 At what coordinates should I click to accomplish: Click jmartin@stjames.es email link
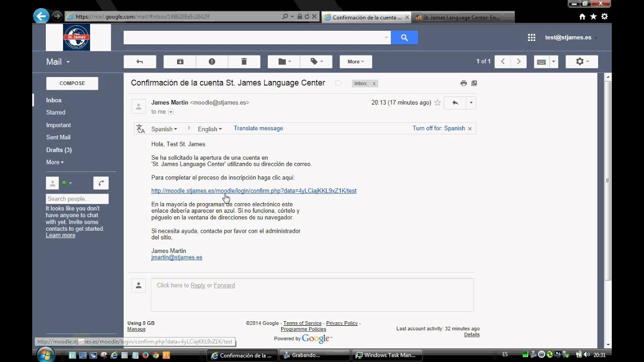pos(177,257)
